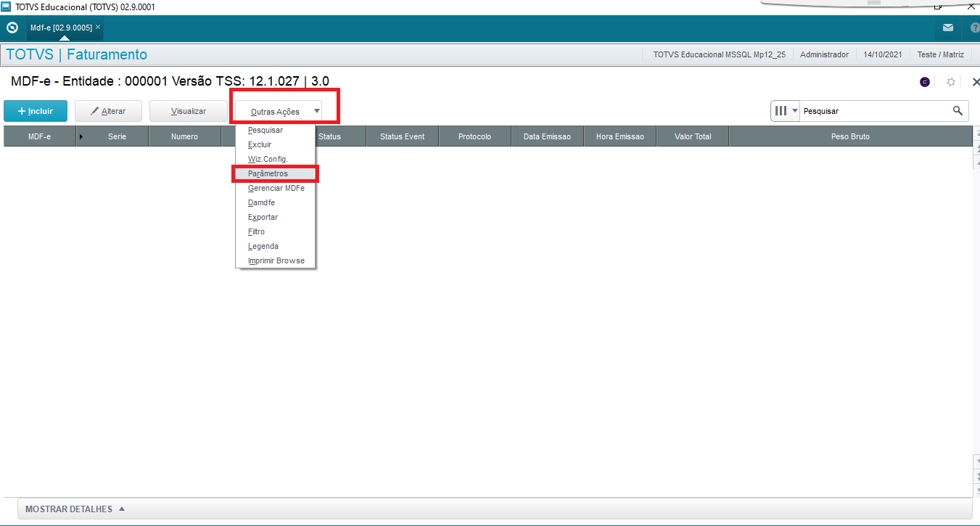Click the dark round status icon
Screen dimensions: 980x526
coord(925,82)
